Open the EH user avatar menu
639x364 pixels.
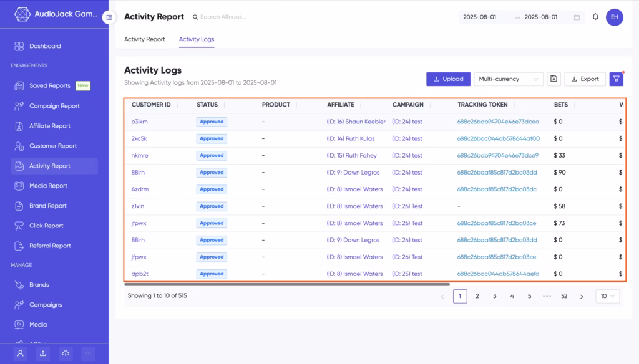click(614, 17)
